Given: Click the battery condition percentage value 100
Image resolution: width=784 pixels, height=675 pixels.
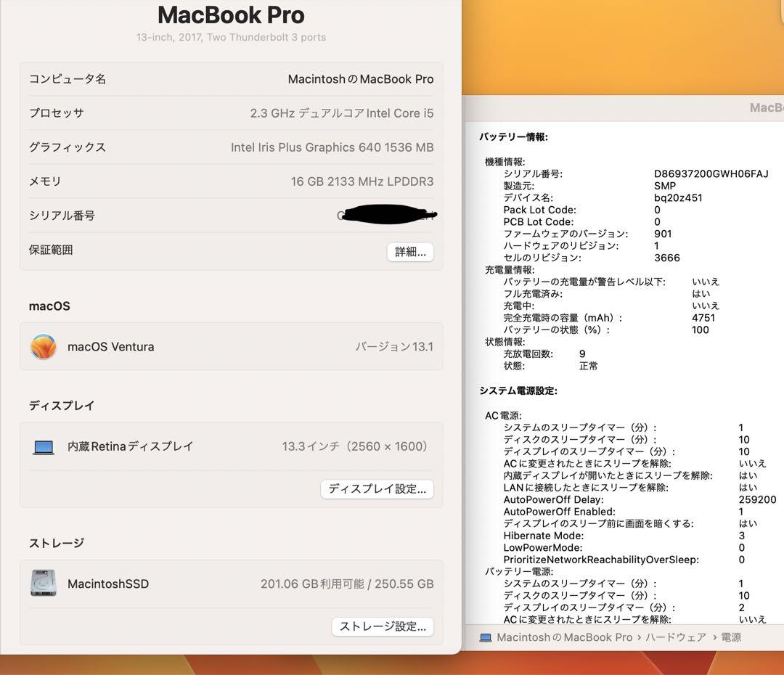Looking at the screenshot, I should point(701,330).
